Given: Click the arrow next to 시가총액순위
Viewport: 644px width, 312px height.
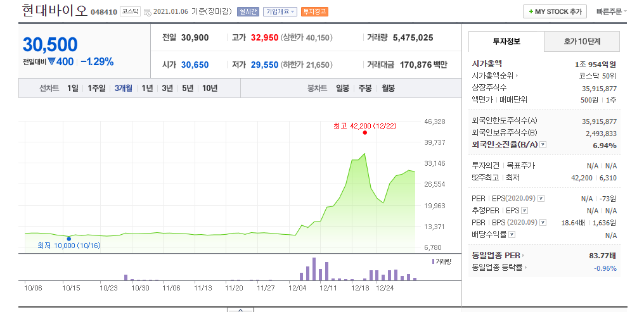Looking at the screenshot, I should tap(517, 76).
